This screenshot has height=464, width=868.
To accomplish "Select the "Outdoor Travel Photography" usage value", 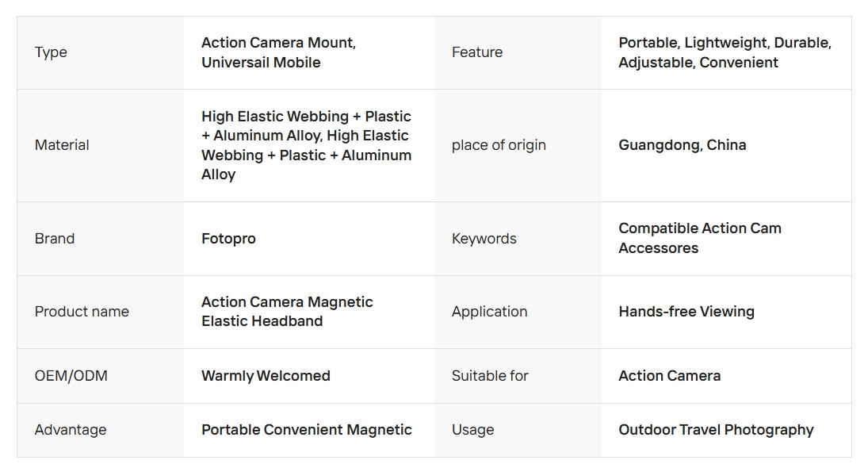I will click(716, 430).
